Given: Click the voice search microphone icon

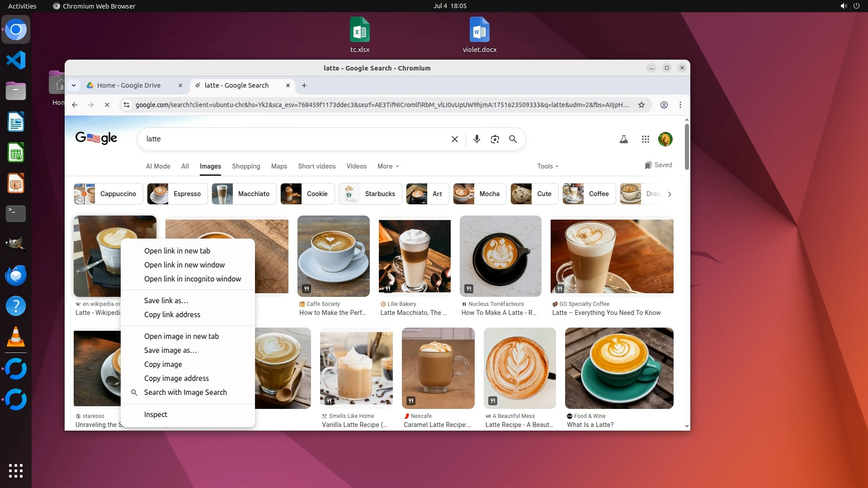Looking at the screenshot, I should click(476, 139).
